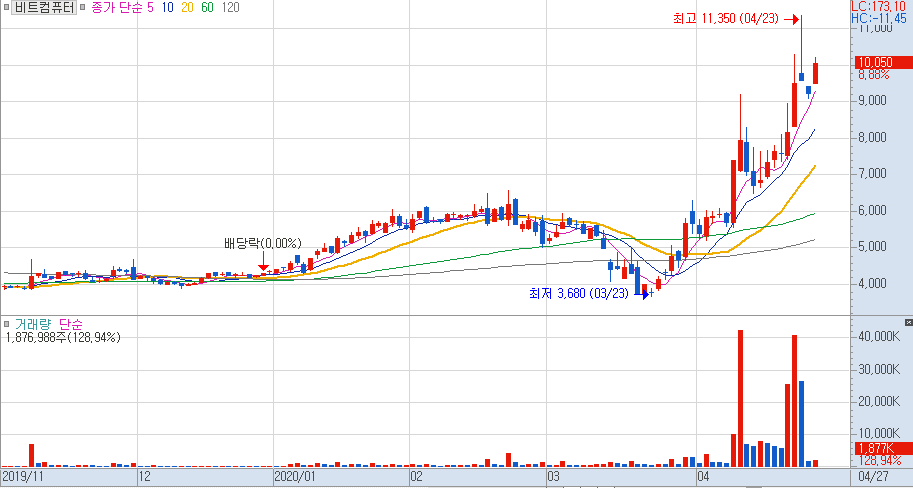The width and height of the screenshot is (913, 488).
Task: Click the 128.94% volume ratio value
Action: pos(879,460)
